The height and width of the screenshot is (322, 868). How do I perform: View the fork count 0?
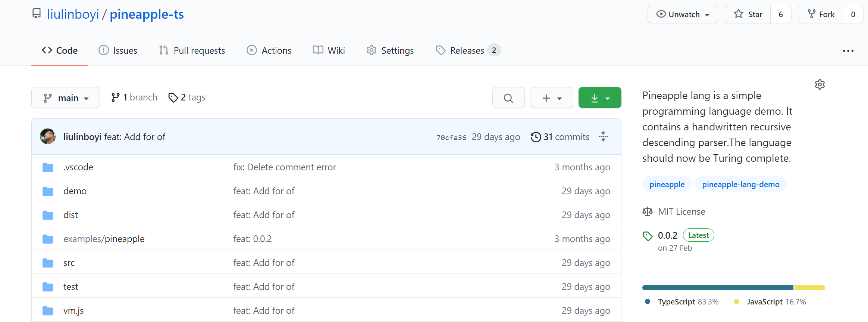coord(853,14)
